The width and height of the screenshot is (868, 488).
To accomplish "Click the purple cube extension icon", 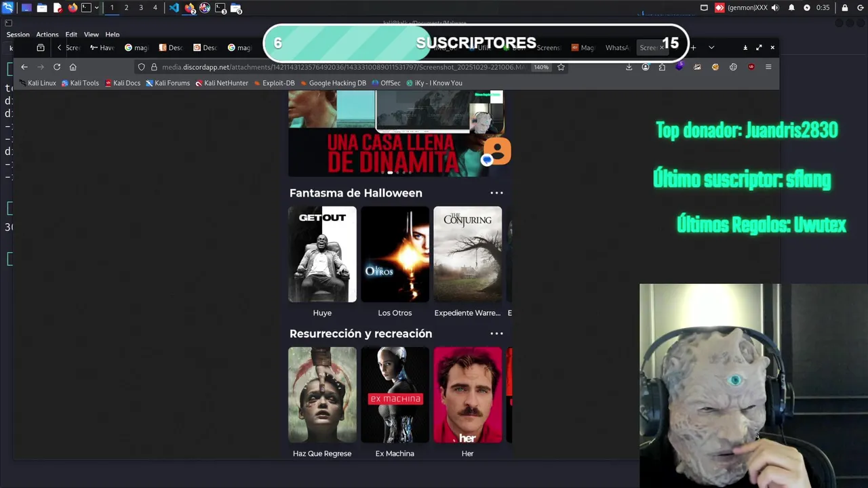I will pos(679,66).
